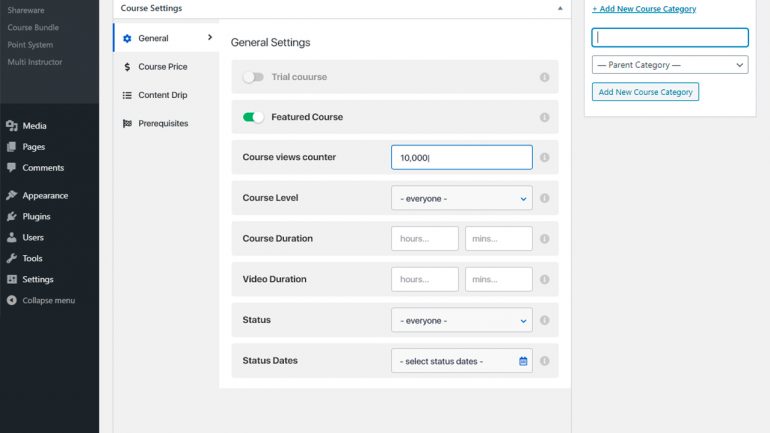770x433 pixels.
Task: Open Settings in the sidebar menu
Action: [37, 279]
